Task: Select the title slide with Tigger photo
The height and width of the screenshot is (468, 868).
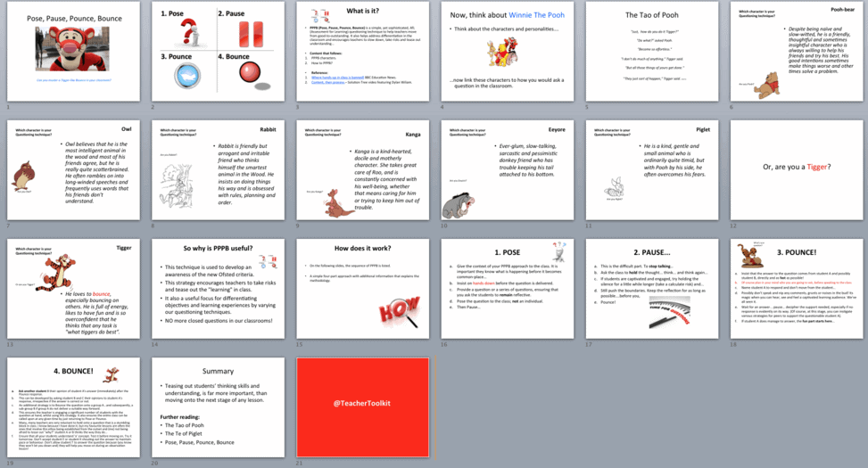Action: pos(73,51)
